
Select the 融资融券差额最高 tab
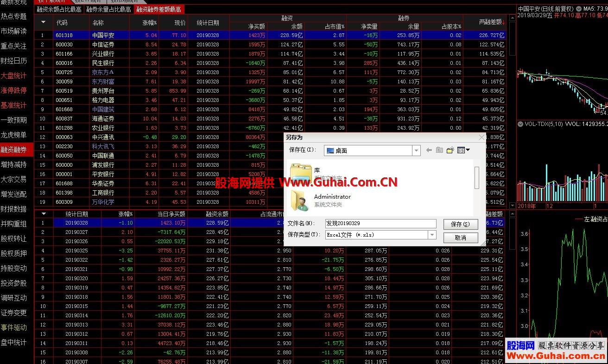tap(158, 9)
